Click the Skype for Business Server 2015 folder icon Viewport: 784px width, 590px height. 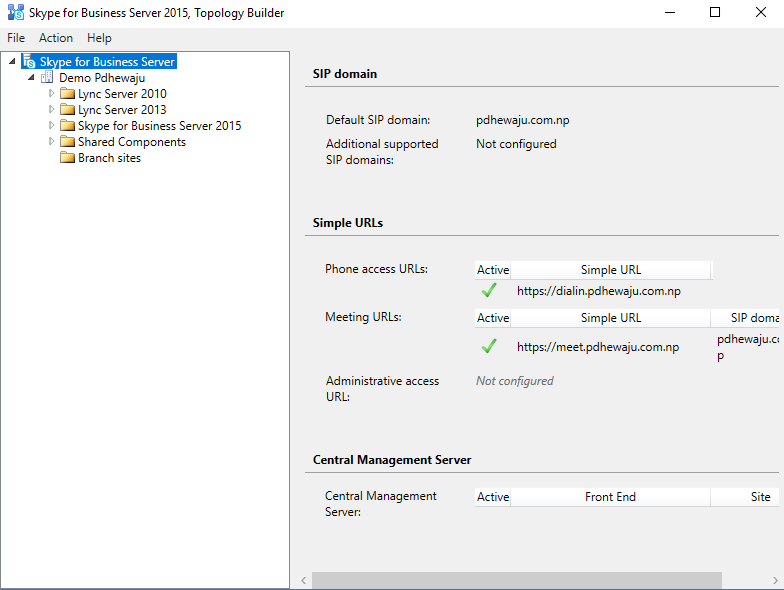pyautogui.click(x=67, y=126)
